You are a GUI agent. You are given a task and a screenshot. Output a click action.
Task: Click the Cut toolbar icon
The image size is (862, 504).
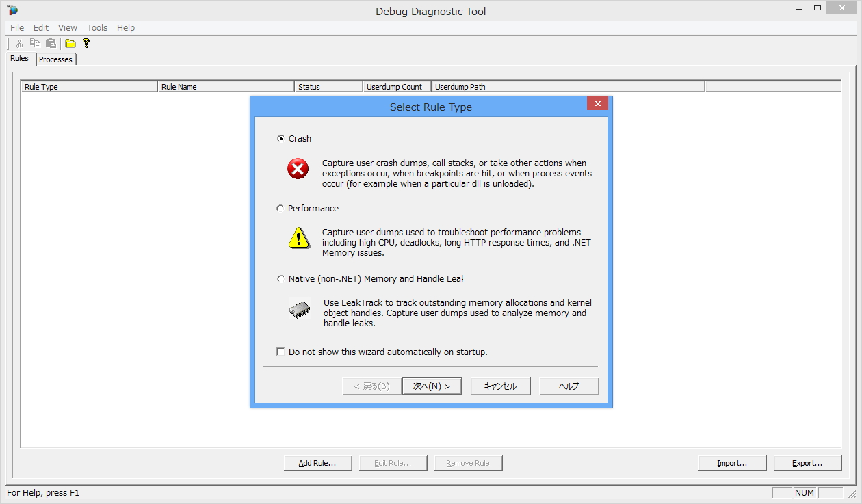click(19, 43)
